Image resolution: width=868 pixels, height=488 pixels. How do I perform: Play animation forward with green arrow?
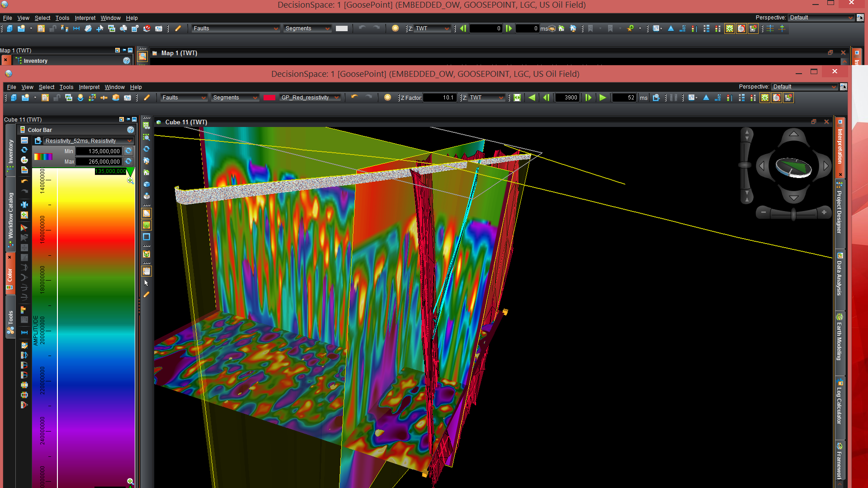coord(603,98)
